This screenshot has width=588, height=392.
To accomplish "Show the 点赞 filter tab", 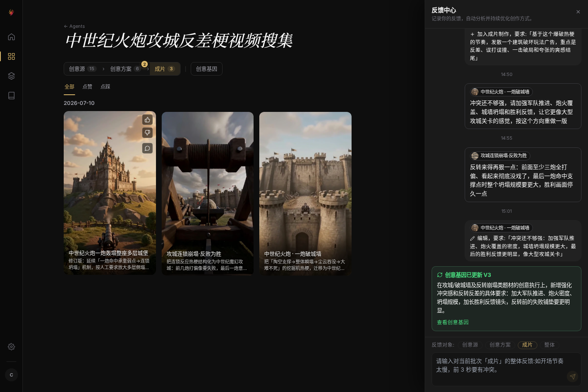I will (x=87, y=87).
